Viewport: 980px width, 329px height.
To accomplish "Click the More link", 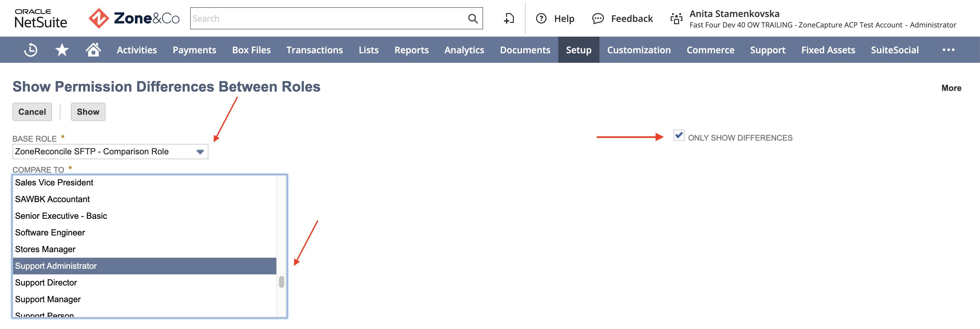I will pos(951,88).
